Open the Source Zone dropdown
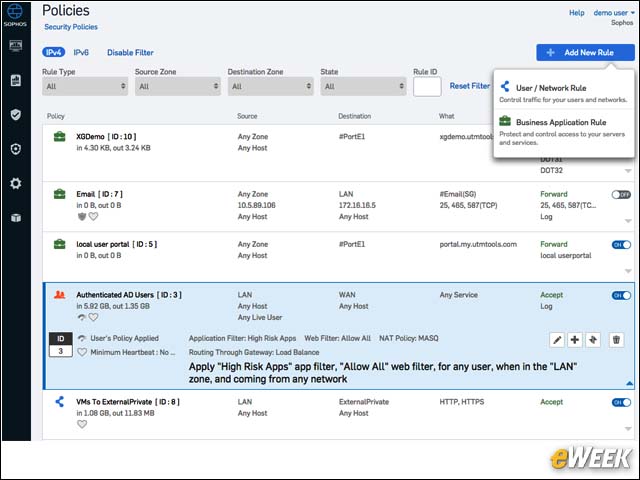This screenshot has height=480, width=640. 178,86
